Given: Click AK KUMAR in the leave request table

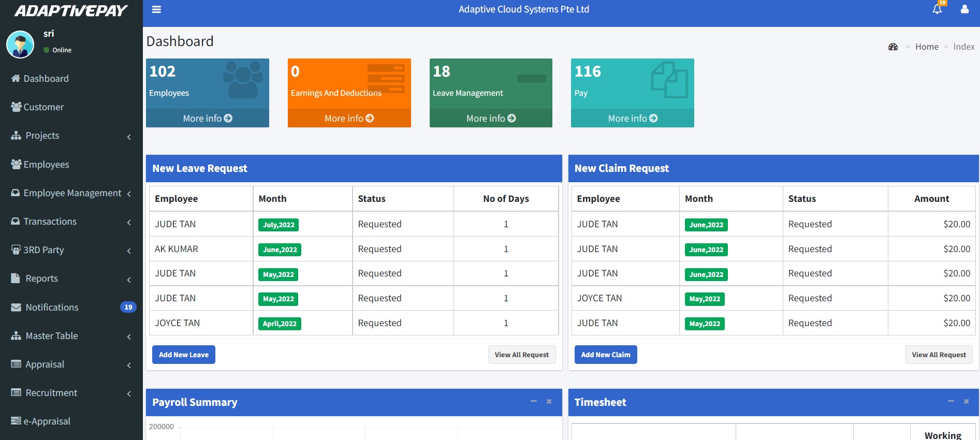Looking at the screenshot, I should point(177,249).
